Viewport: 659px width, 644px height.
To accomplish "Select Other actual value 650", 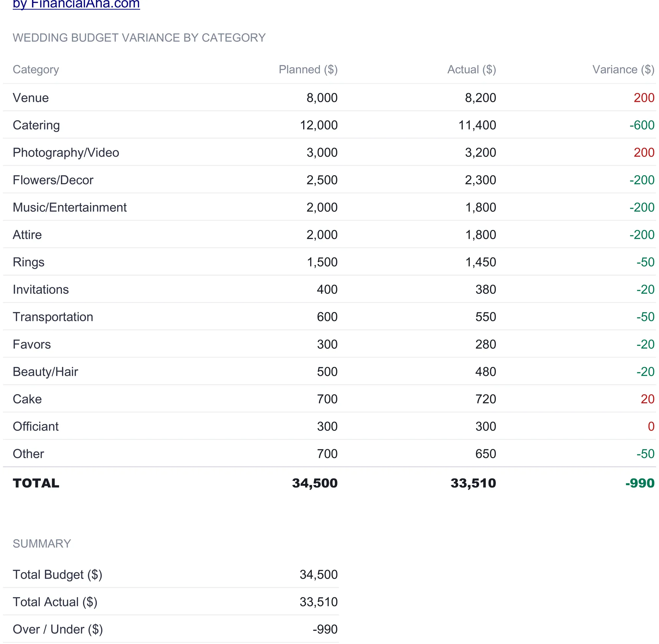I will click(485, 454).
